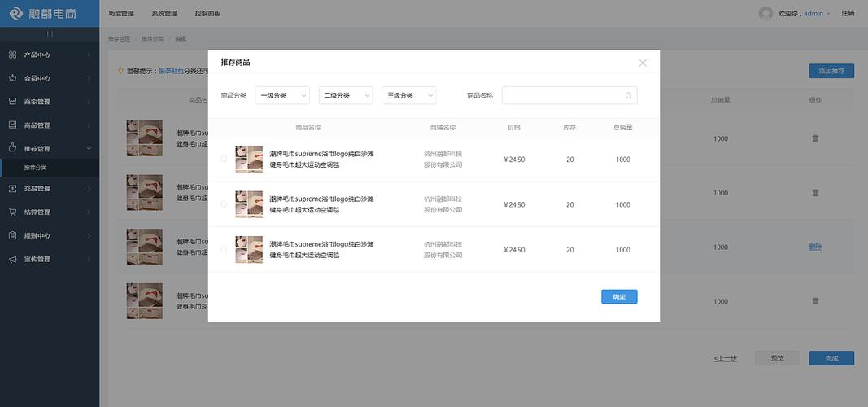868x407 pixels.
Task: Expand the 商家管理 chevron
Action: pyautogui.click(x=89, y=101)
